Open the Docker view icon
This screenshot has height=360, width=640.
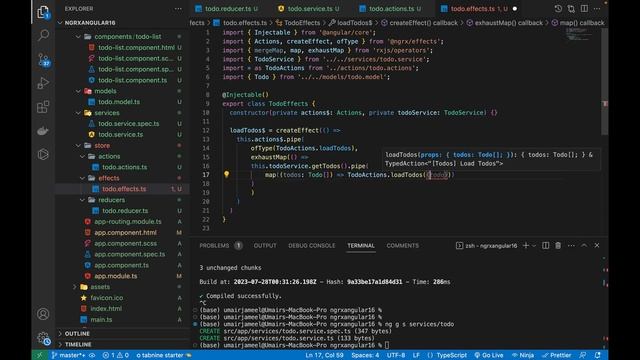click(43, 131)
